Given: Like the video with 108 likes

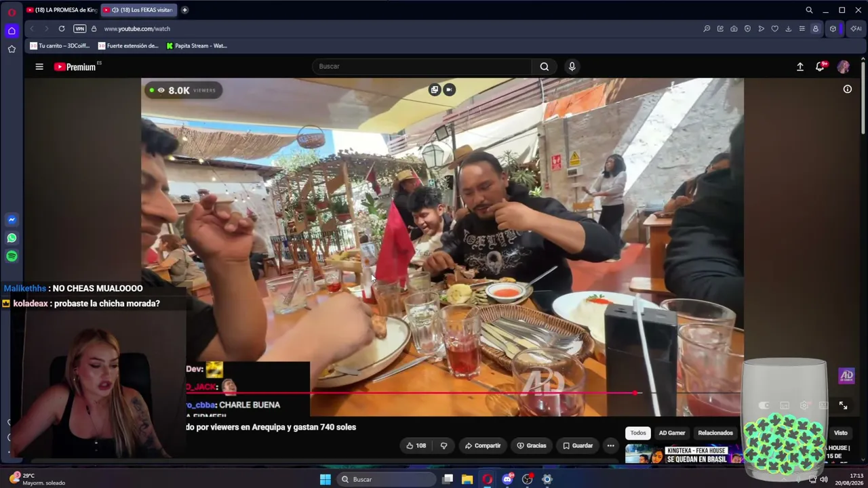Looking at the screenshot, I should 416,445.
